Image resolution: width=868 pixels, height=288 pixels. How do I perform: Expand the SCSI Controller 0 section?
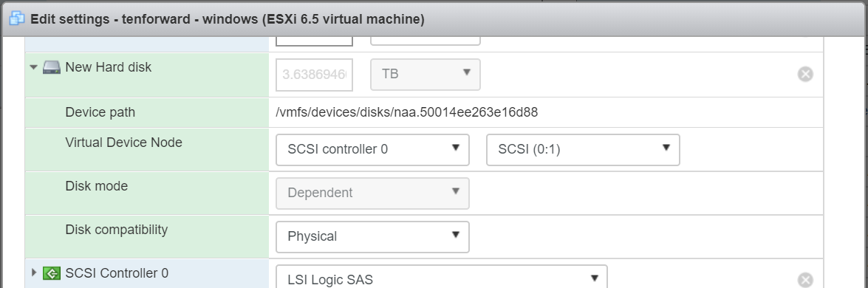34,272
